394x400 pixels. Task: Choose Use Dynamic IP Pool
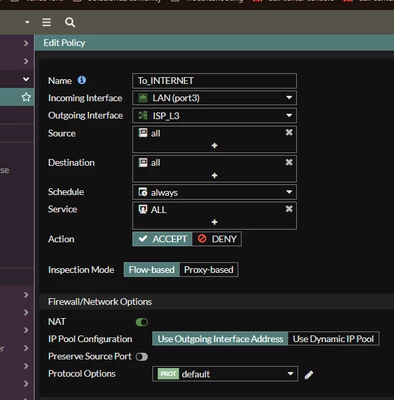333,339
